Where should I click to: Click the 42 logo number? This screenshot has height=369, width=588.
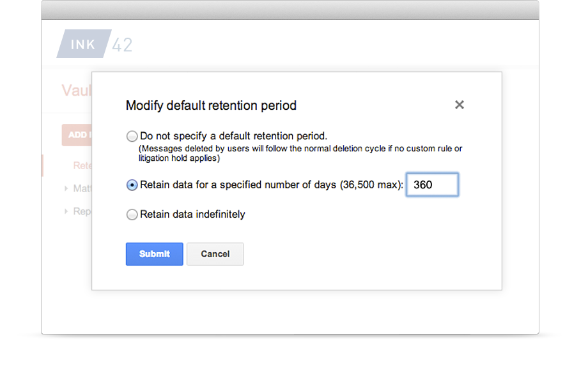(122, 45)
